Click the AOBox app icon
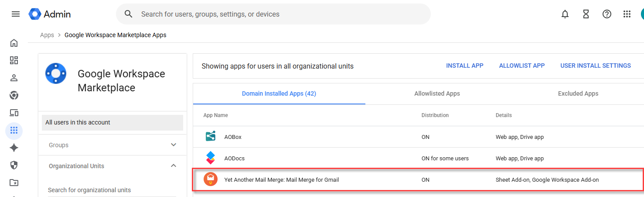This screenshot has width=644, height=197. point(211,137)
